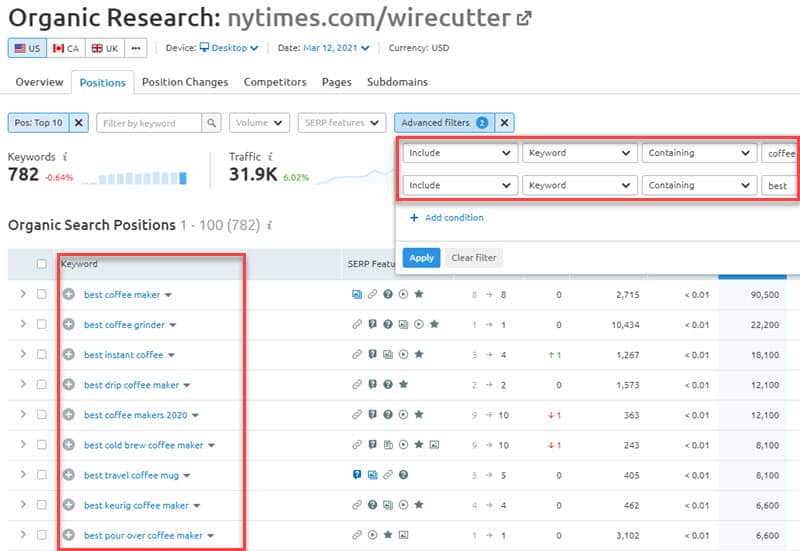
Task: Click plus icon next to best coffee maker
Action: [69, 295]
